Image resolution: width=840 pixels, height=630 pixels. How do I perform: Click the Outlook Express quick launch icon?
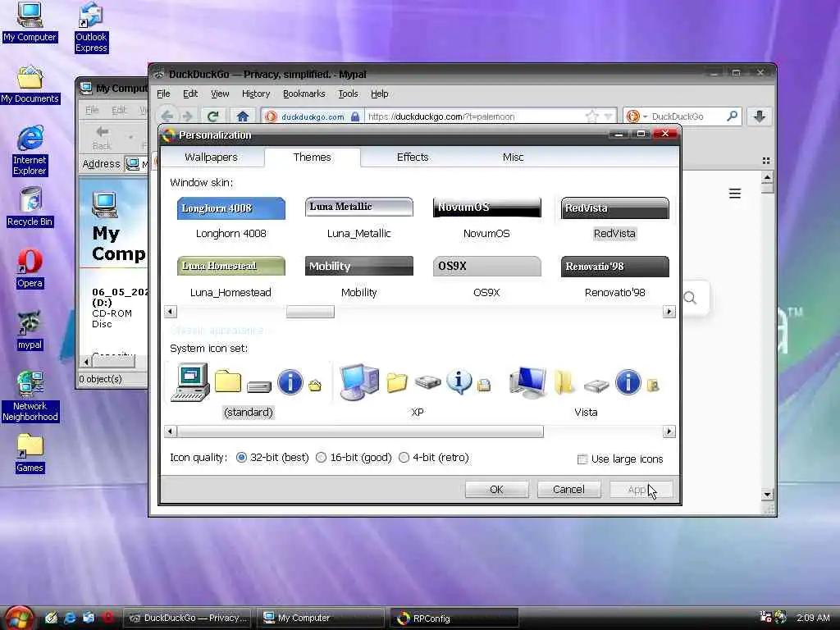click(x=89, y=618)
